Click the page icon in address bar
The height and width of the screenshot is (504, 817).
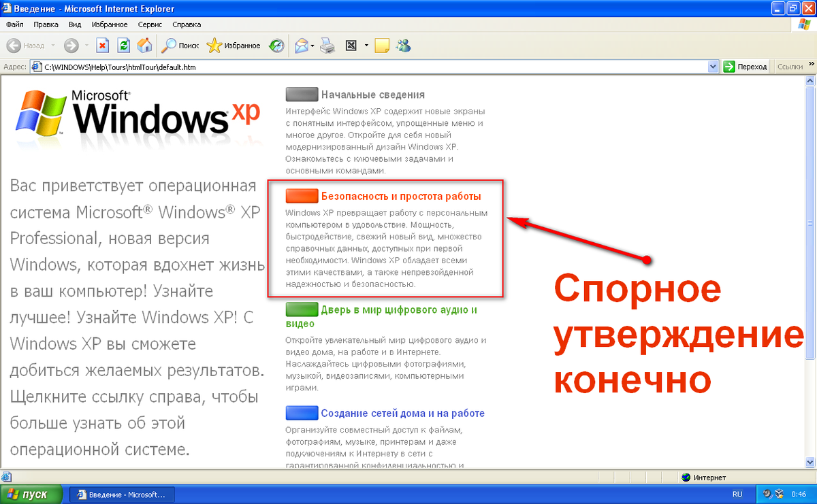coord(37,67)
